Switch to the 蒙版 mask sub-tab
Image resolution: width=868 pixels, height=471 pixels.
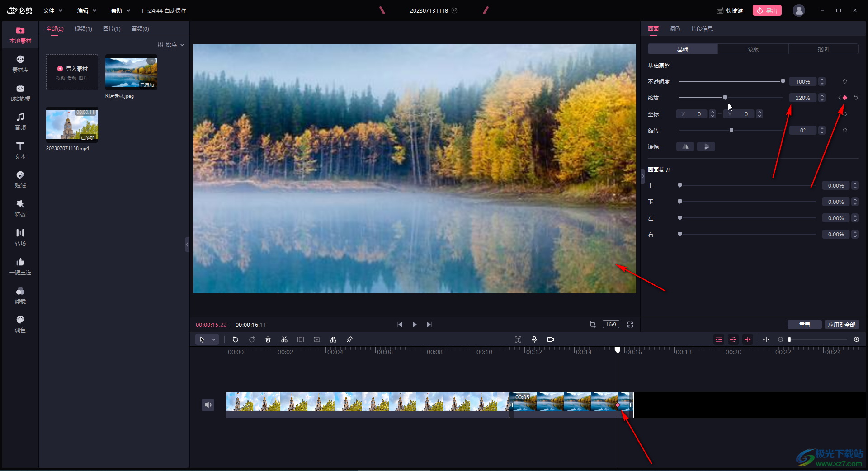(753, 49)
